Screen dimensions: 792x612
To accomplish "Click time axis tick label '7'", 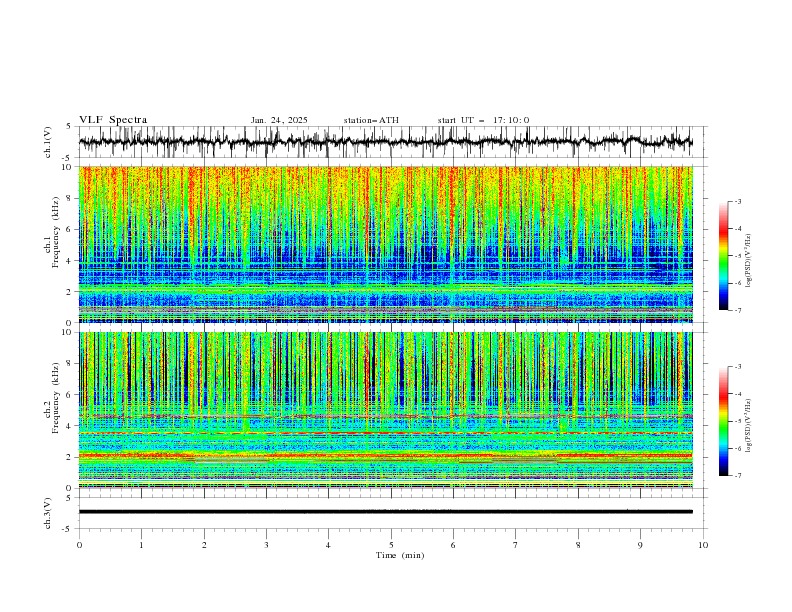I will (x=516, y=545).
